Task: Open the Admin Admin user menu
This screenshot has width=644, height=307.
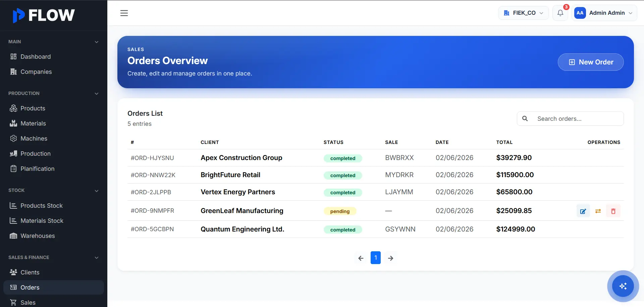Action: click(604, 13)
